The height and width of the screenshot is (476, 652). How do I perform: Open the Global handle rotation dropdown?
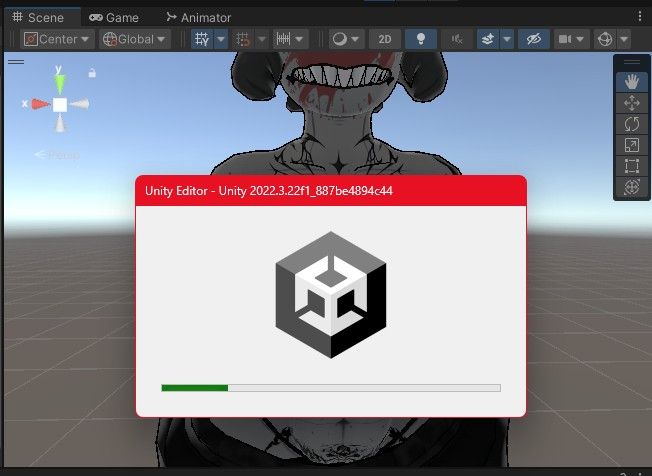[x=135, y=39]
